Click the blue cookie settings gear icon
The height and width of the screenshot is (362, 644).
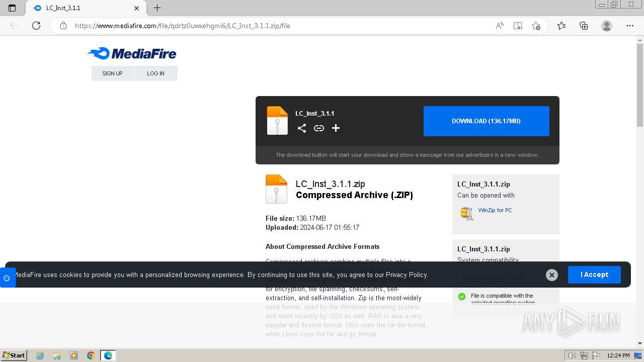pos(7,278)
